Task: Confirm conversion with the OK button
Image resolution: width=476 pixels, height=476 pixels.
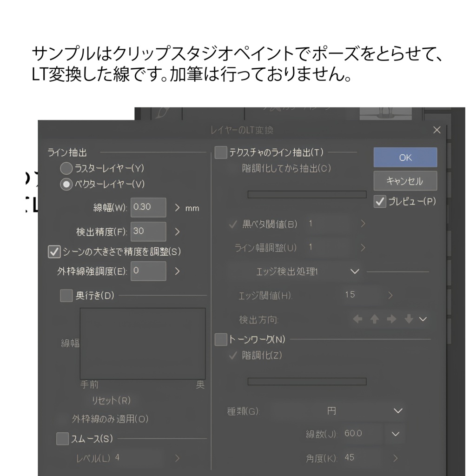Action: 405,157
